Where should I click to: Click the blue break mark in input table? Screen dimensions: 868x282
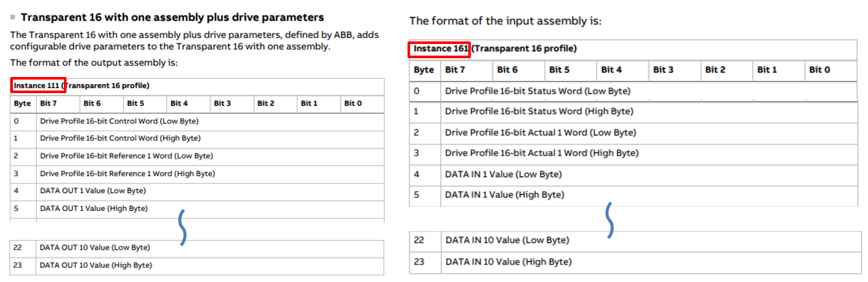click(608, 221)
